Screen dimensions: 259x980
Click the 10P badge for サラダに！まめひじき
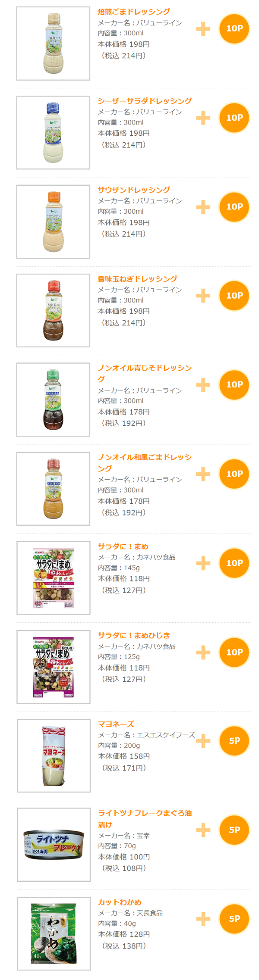click(234, 652)
